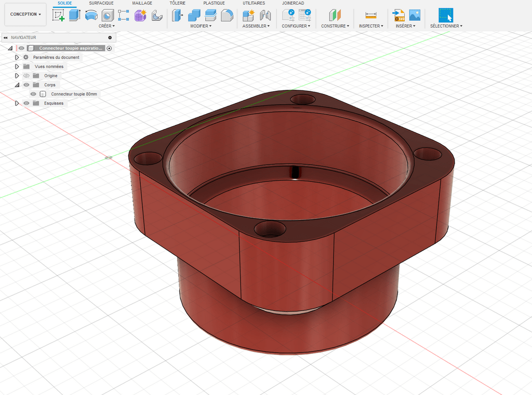Expand the Esquisses node
This screenshot has height=395, width=532.
tap(17, 103)
